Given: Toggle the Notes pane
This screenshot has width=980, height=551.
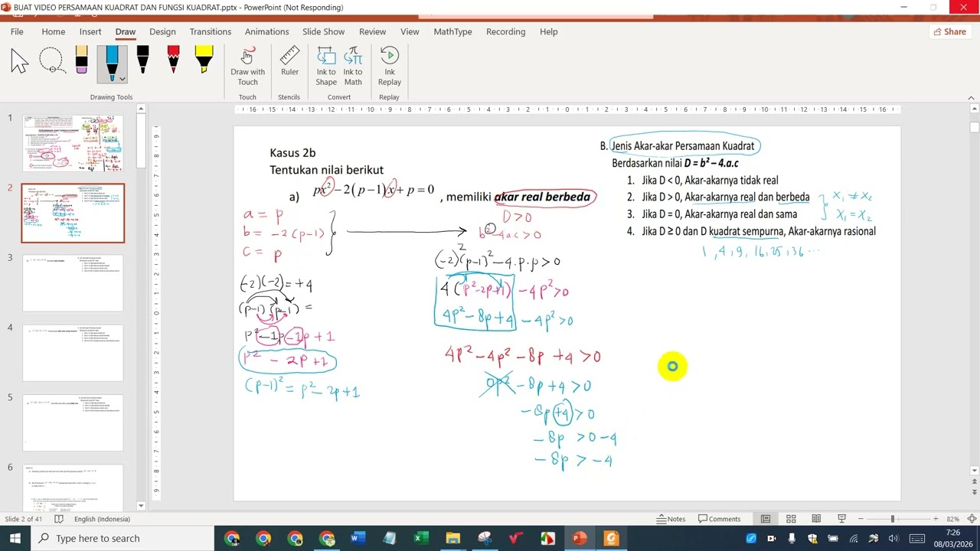Looking at the screenshot, I should click(671, 519).
